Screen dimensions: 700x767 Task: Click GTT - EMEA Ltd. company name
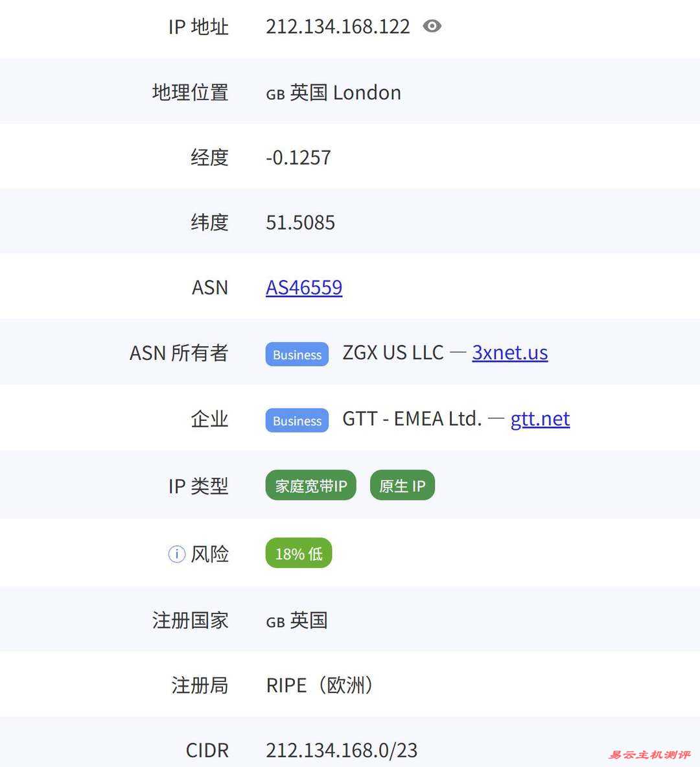click(412, 419)
